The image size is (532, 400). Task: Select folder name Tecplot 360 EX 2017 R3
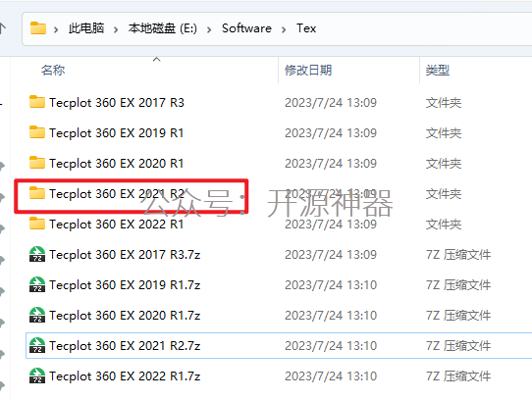click(x=117, y=102)
